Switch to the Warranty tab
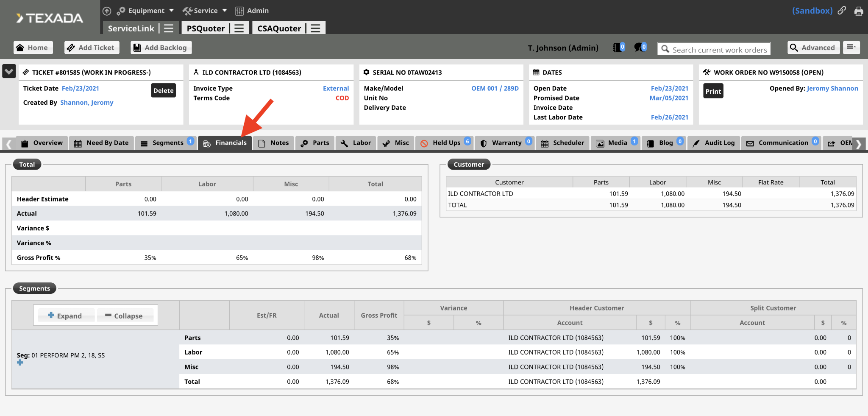Screen dimensions: 868x416 pyautogui.click(x=505, y=143)
